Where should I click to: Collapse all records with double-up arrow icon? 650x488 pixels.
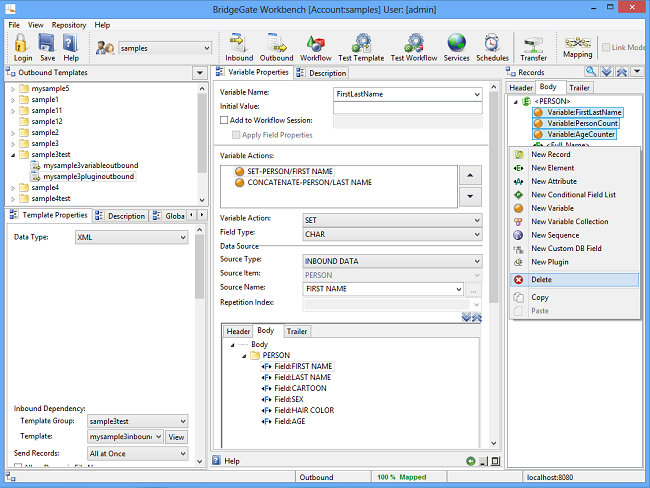click(622, 72)
